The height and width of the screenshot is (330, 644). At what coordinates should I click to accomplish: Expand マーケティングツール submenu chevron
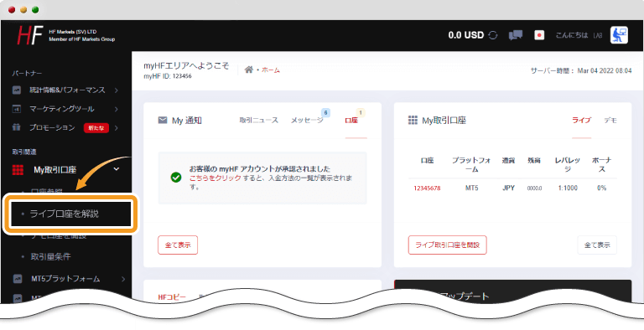(x=117, y=109)
